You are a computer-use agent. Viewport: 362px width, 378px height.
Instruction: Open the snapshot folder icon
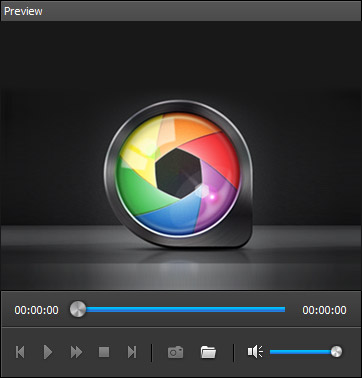[x=208, y=352]
